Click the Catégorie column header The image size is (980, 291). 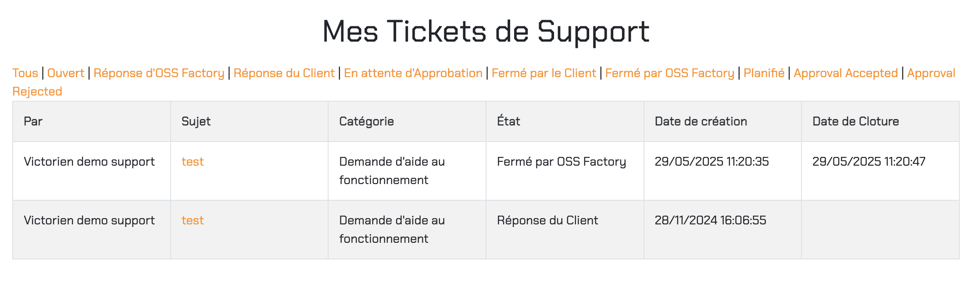click(366, 121)
